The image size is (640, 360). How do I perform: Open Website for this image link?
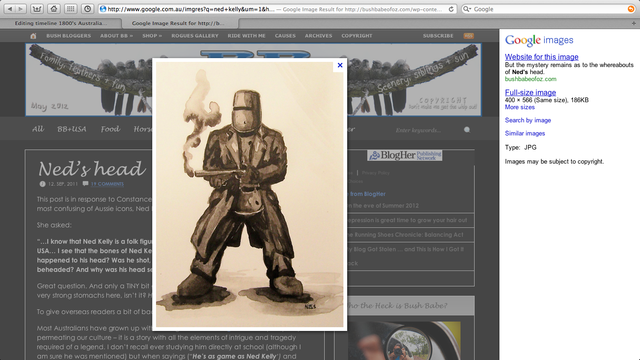(x=542, y=57)
